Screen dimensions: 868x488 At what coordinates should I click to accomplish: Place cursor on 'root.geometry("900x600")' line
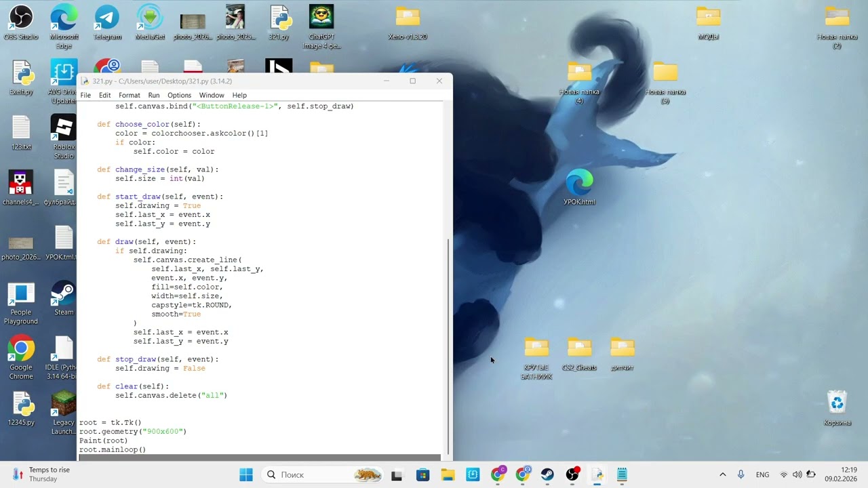click(x=133, y=432)
